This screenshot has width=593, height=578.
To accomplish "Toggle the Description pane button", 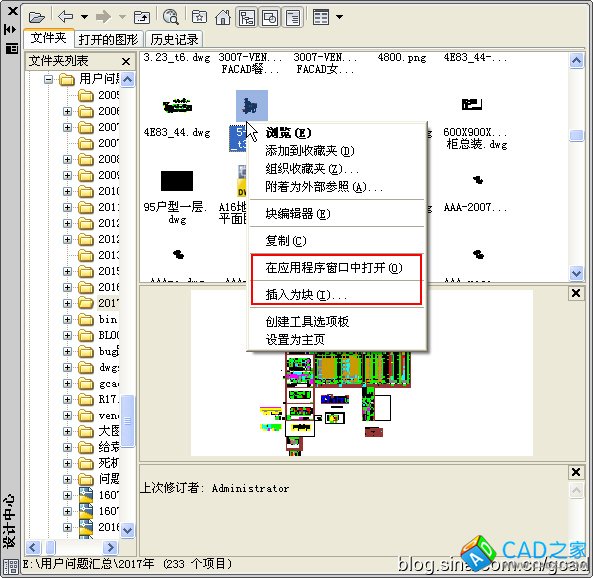I will [293, 17].
